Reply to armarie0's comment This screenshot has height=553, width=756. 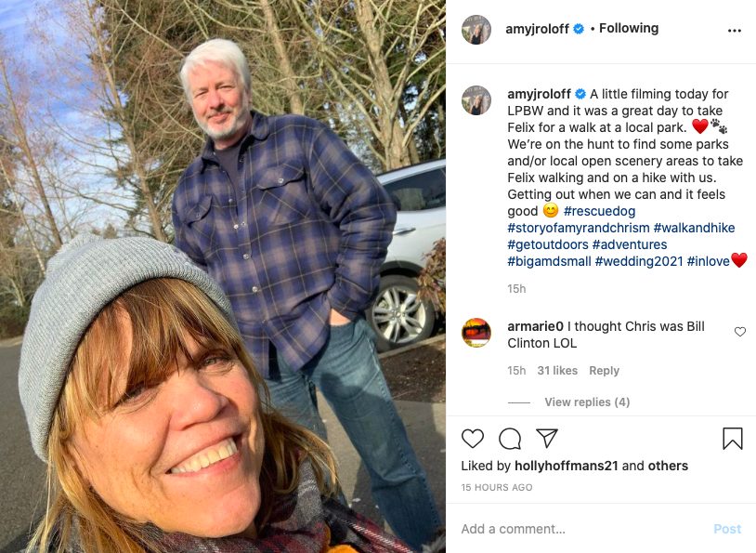click(604, 371)
